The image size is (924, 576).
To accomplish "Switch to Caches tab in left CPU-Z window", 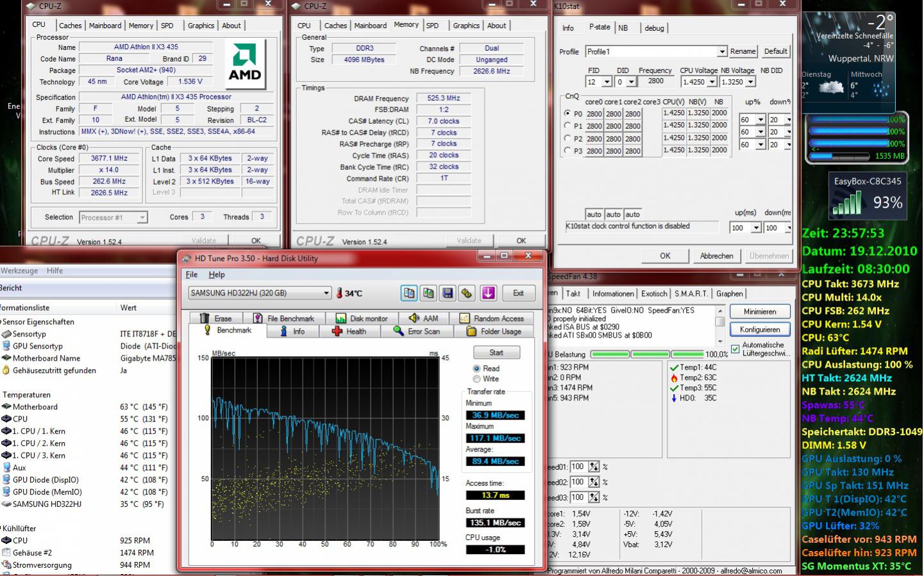I will tap(71, 26).
